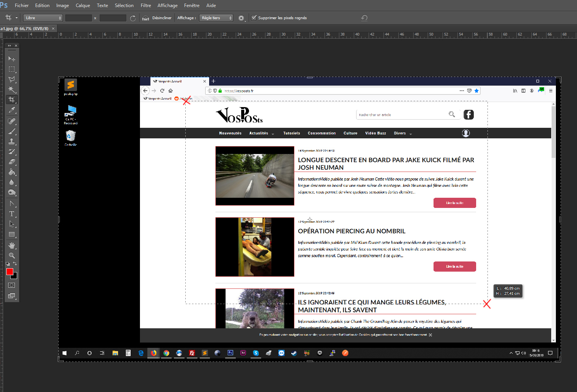Uncheck Supprimer les pixels rognés
577x392 pixels.
[x=254, y=18]
